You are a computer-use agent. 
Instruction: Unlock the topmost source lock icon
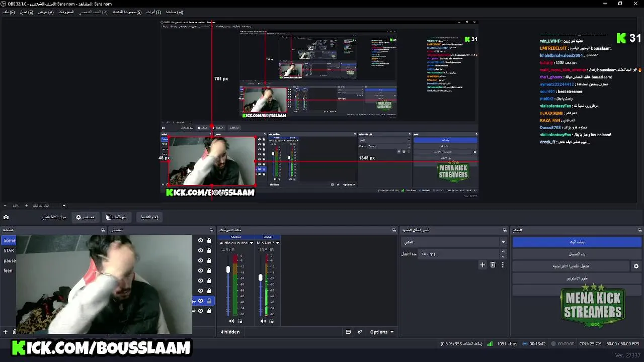point(209,241)
